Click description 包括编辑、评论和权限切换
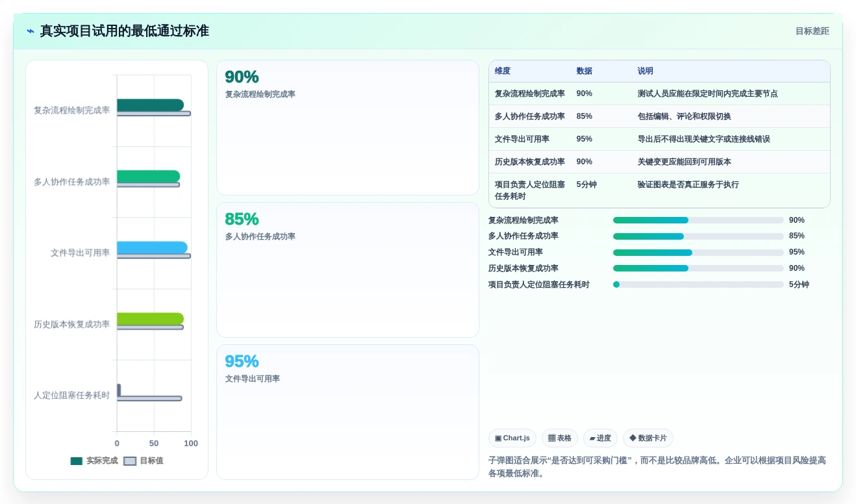The height and width of the screenshot is (504, 856). point(685,116)
